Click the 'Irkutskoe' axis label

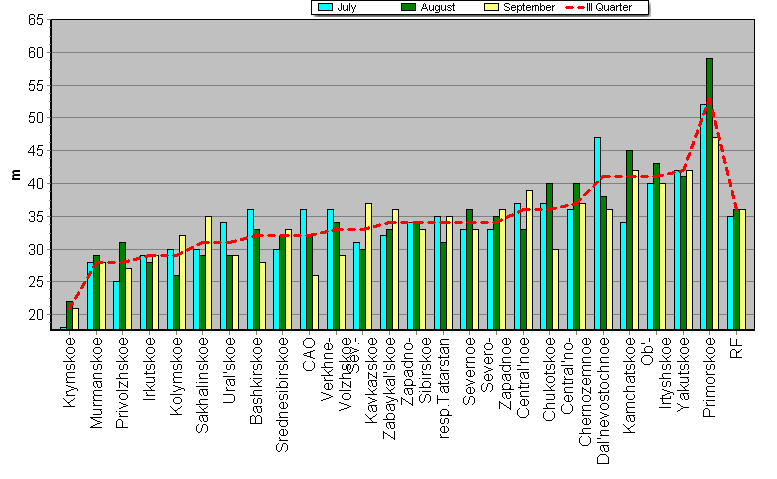tap(149, 369)
